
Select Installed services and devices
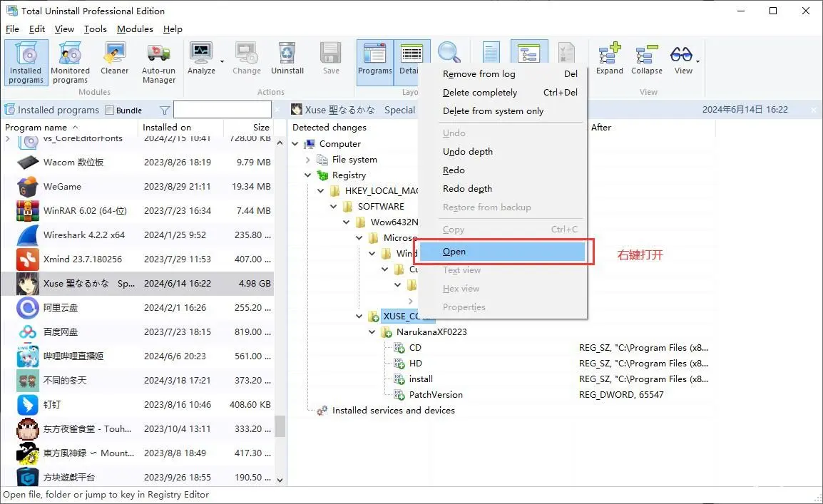click(x=393, y=411)
